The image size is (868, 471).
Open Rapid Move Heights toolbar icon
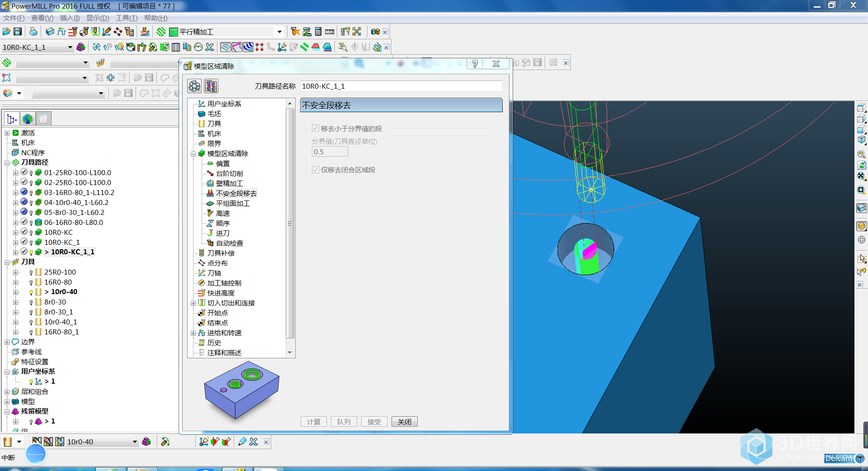(73, 32)
